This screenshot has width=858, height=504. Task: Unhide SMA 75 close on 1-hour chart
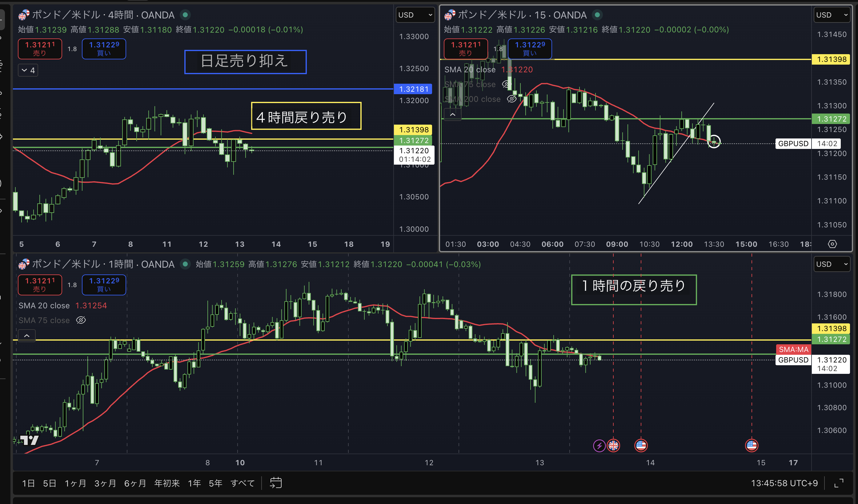81,320
